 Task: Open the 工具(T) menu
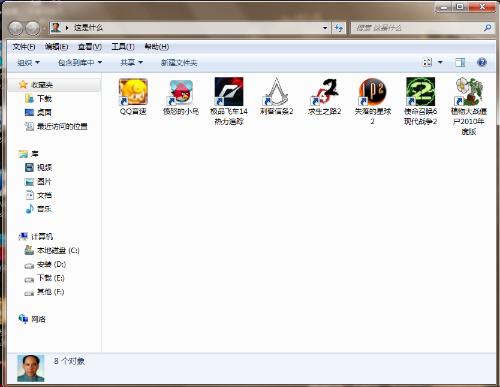click(123, 47)
